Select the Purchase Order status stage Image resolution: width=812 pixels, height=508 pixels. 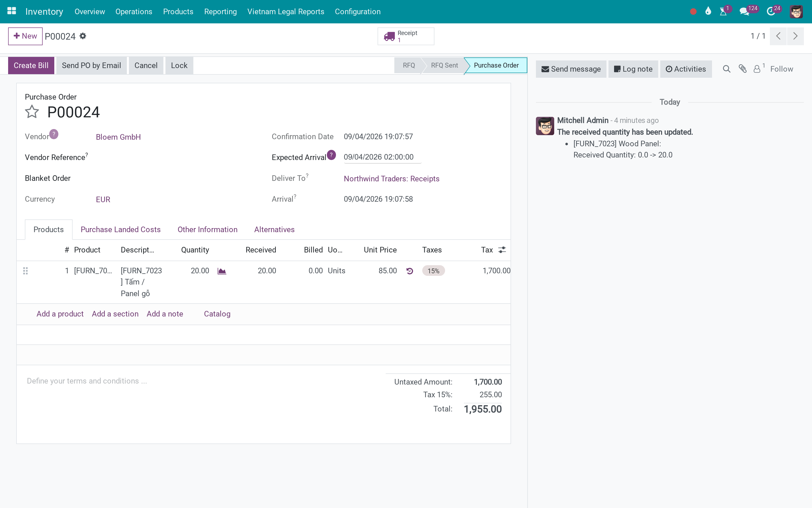[x=496, y=66]
